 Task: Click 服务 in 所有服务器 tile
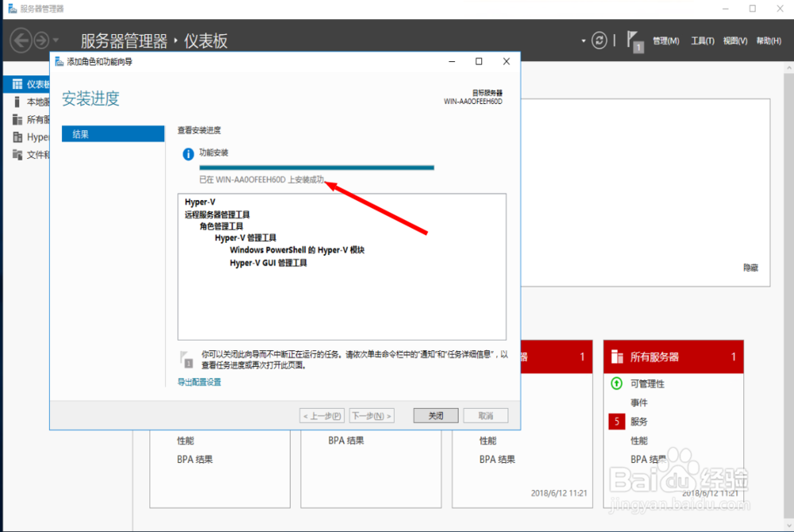tap(638, 422)
